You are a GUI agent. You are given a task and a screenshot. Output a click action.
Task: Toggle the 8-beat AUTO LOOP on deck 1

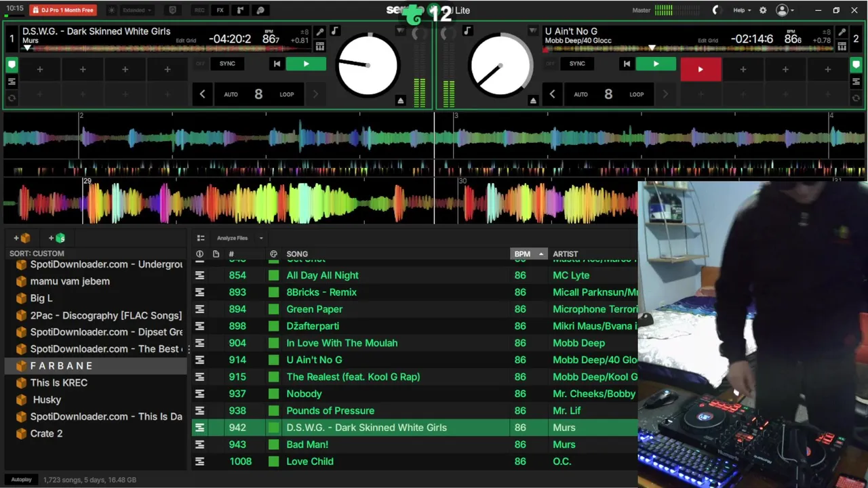pos(258,94)
